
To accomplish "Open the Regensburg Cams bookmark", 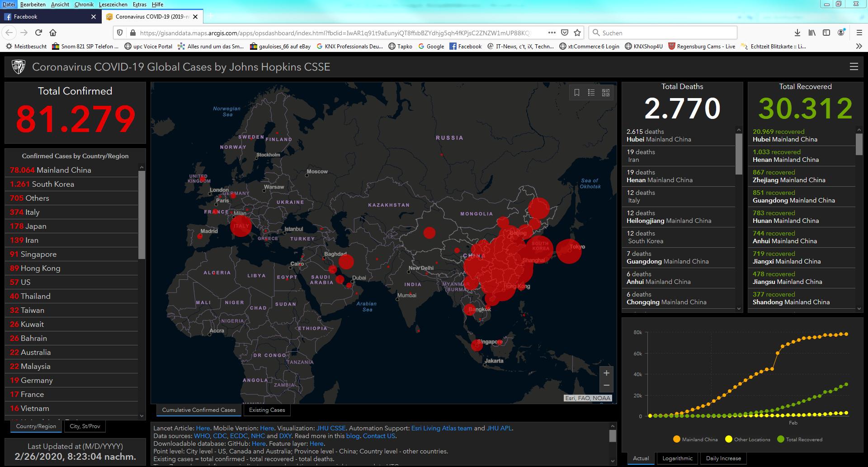I will point(702,46).
